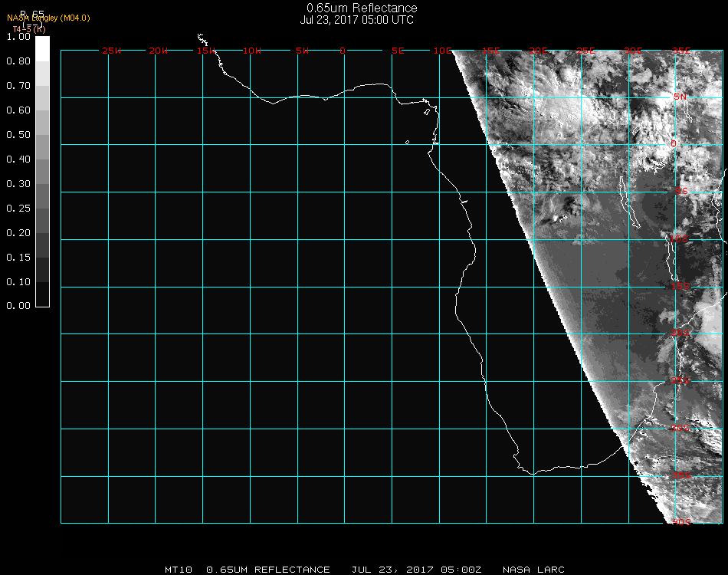The image size is (728, 575).
Task: Select the 0.10 scale value
Action: tap(18, 282)
